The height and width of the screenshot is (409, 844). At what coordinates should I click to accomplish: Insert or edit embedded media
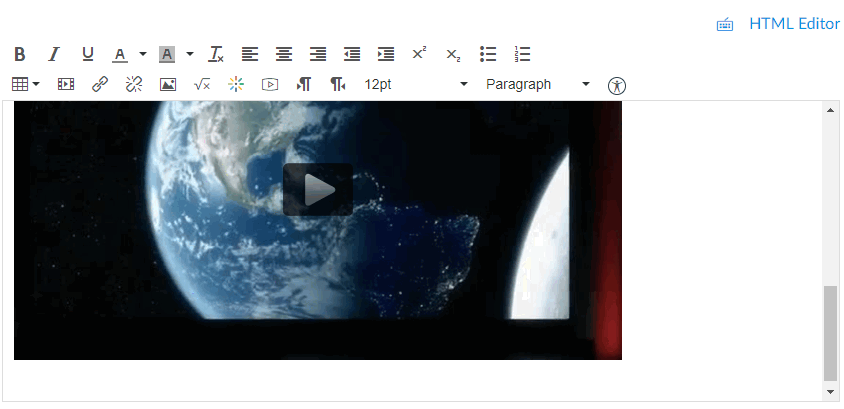(x=66, y=84)
